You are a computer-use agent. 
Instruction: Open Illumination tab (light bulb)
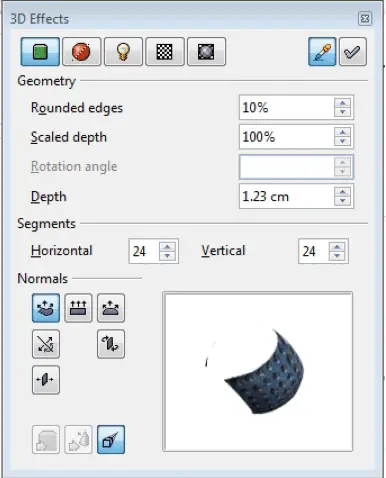pos(123,52)
